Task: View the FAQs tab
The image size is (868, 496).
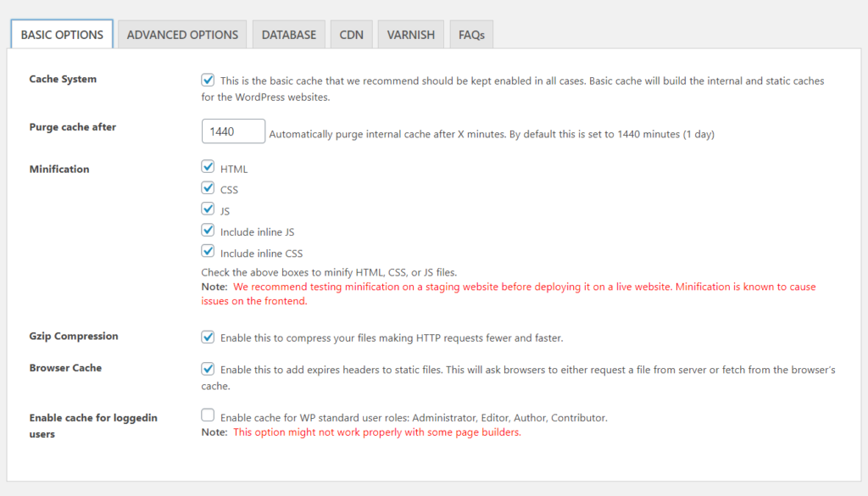Action: pyautogui.click(x=471, y=35)
